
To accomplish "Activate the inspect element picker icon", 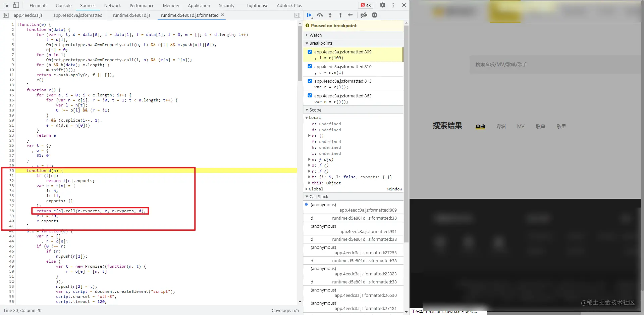I will point(6,5).
